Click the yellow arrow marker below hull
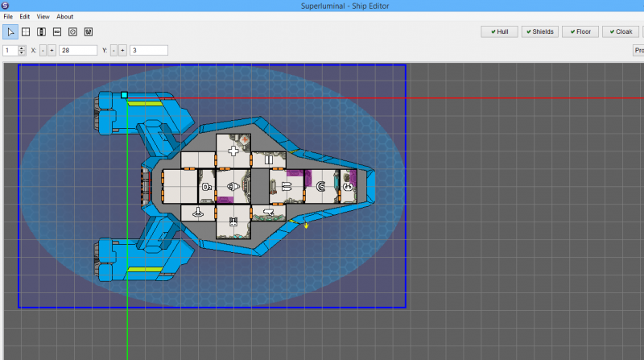The image size is (644, 360). pos(306,226)
